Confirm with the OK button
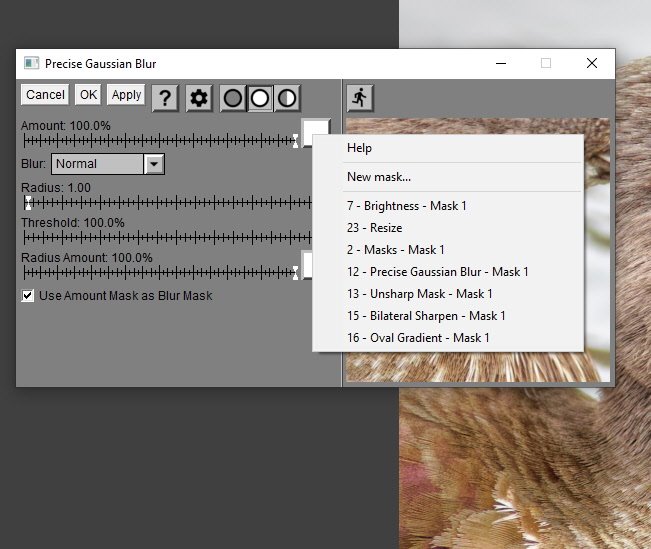The image size is (651, 549). point(89,95)
